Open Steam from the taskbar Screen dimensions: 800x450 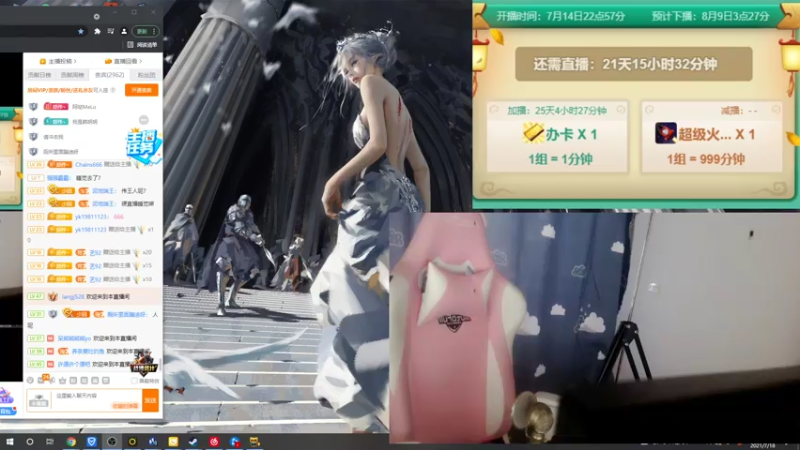[193, 442]
